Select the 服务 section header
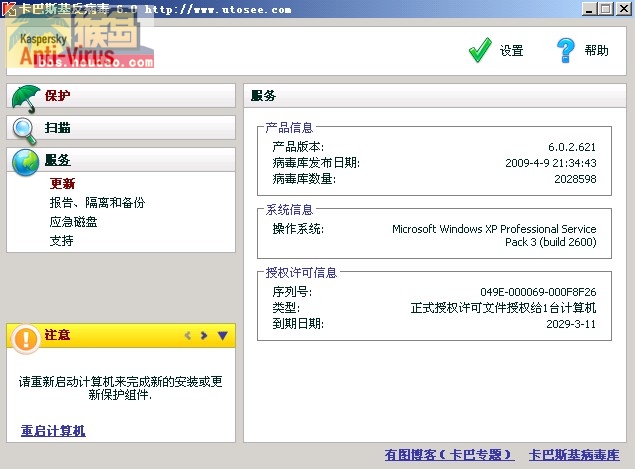Image resolution: width=635 pixels, height=469 pixels. coord(121,160)
